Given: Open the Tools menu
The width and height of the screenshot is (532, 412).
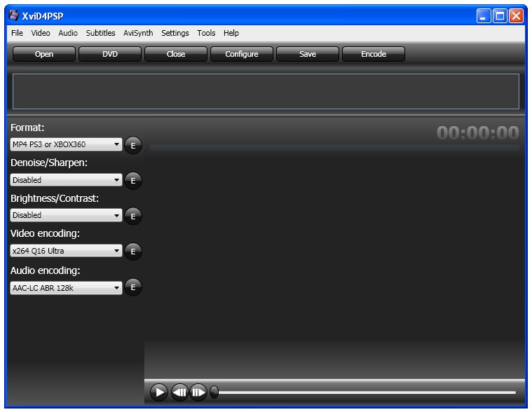Looking at the screenshot, I should click(206, 33).
